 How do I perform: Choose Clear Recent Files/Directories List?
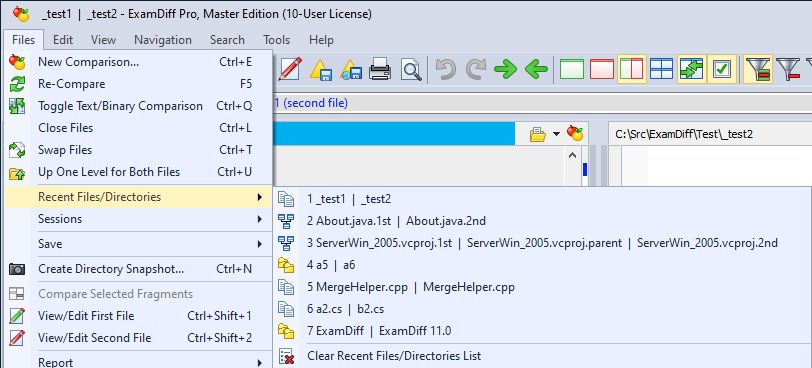click(x=394, y=356)
